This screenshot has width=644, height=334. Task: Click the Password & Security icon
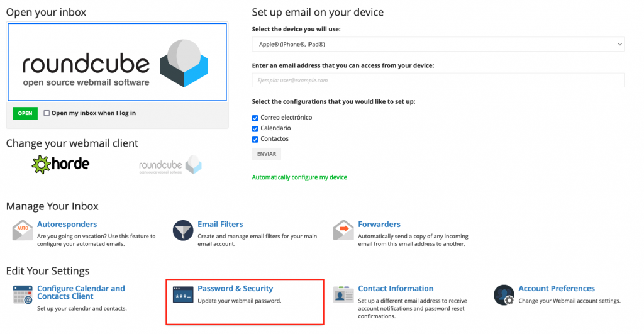[183, 294]
